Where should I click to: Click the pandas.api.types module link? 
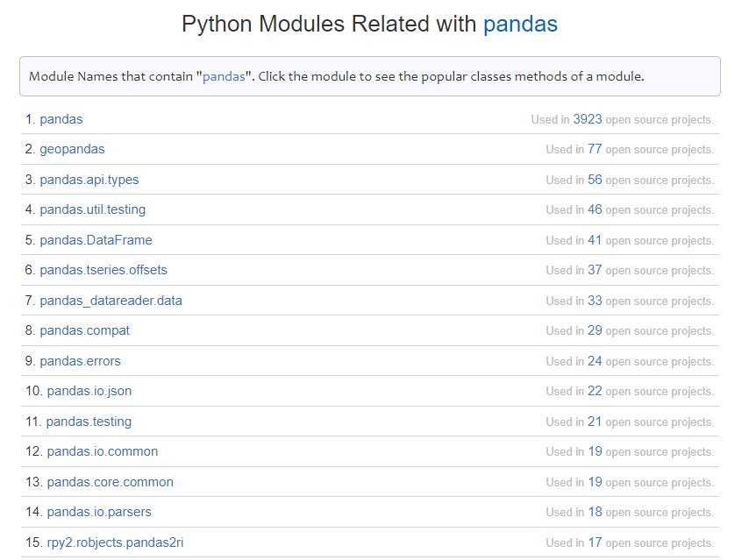89,180
